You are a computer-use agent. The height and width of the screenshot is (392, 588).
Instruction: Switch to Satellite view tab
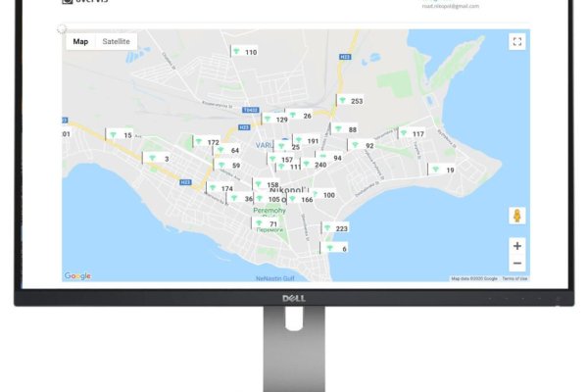coord(117,42)
